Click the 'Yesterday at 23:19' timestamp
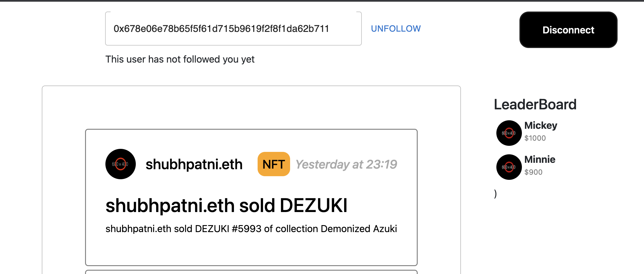 [346, 164]
